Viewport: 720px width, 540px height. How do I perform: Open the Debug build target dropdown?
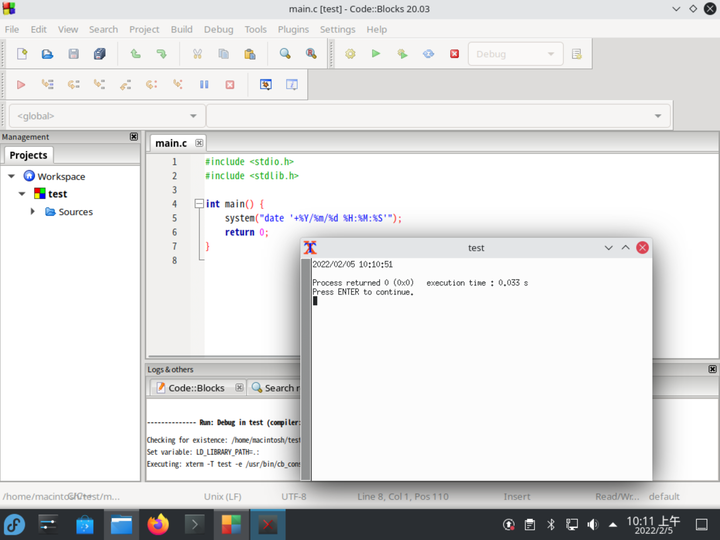coord(516,54)
